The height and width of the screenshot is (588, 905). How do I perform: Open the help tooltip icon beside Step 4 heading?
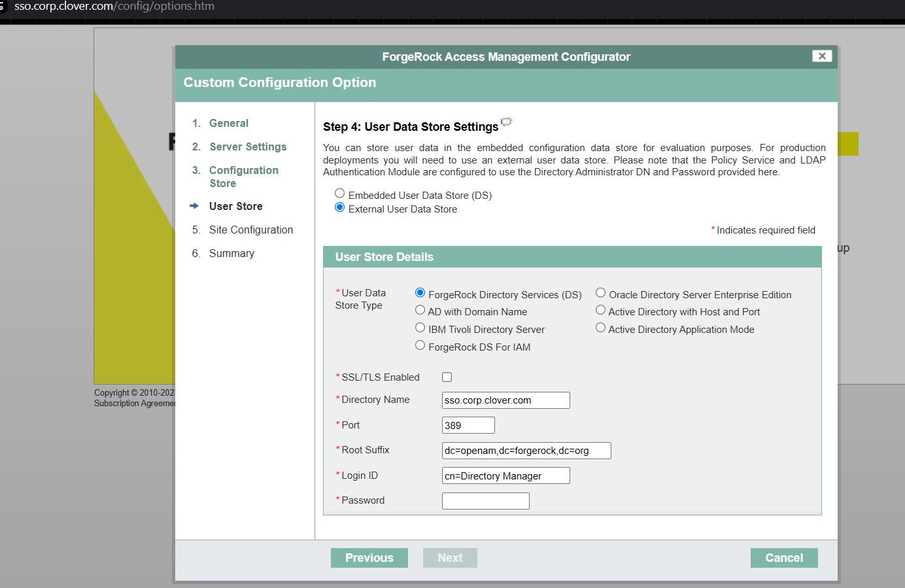click(507, 122)
